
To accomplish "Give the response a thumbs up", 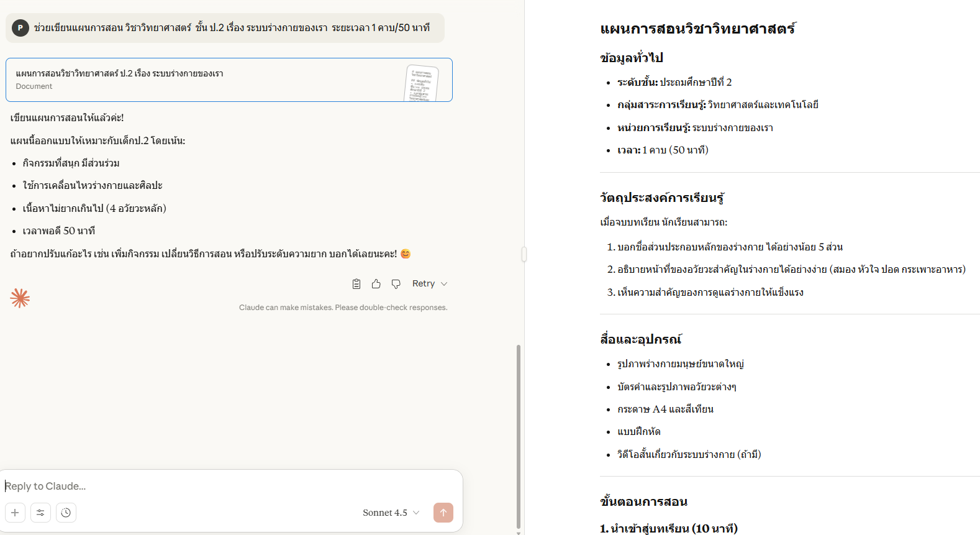I will click(376, 284).
